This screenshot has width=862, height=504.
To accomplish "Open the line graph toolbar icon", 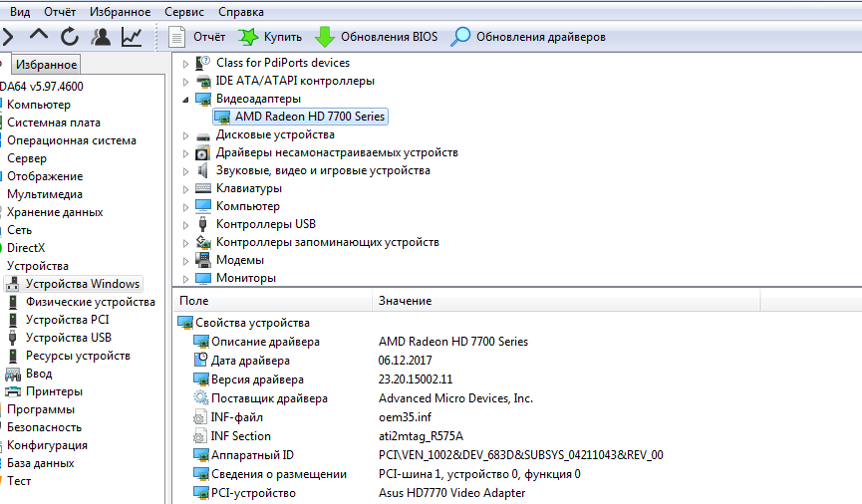I will point(132,37).
